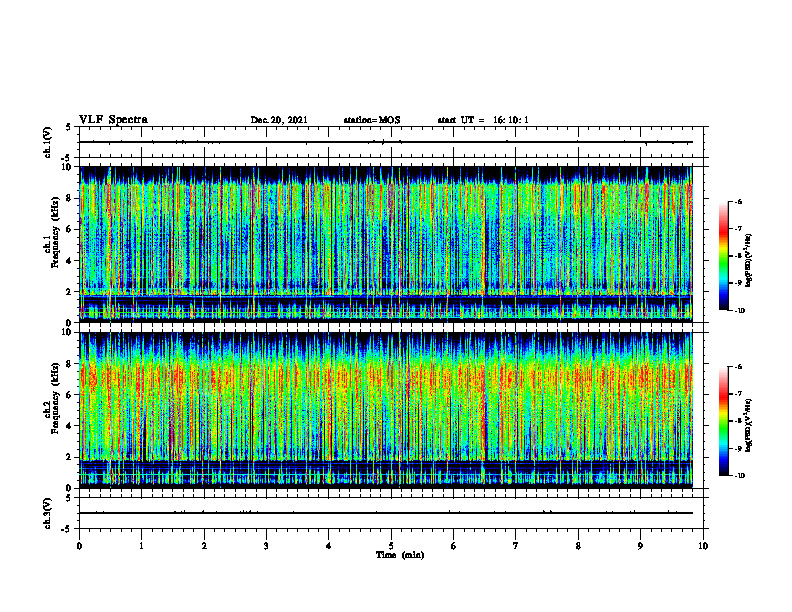Click the "ch.1(V)" waveform axis label
This screenshot has height=612, width=792.
pyautogui.click(x=48, y=142)
